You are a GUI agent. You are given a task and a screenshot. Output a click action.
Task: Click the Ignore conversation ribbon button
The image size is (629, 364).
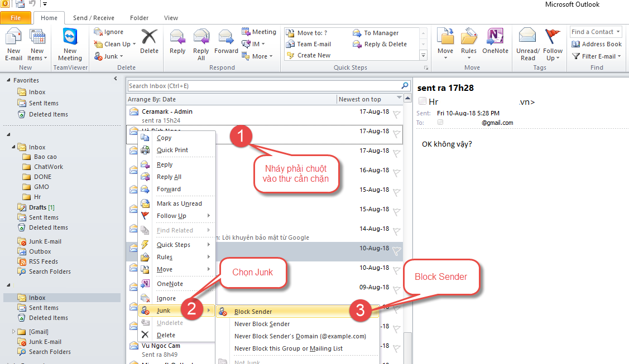point(109,32)
